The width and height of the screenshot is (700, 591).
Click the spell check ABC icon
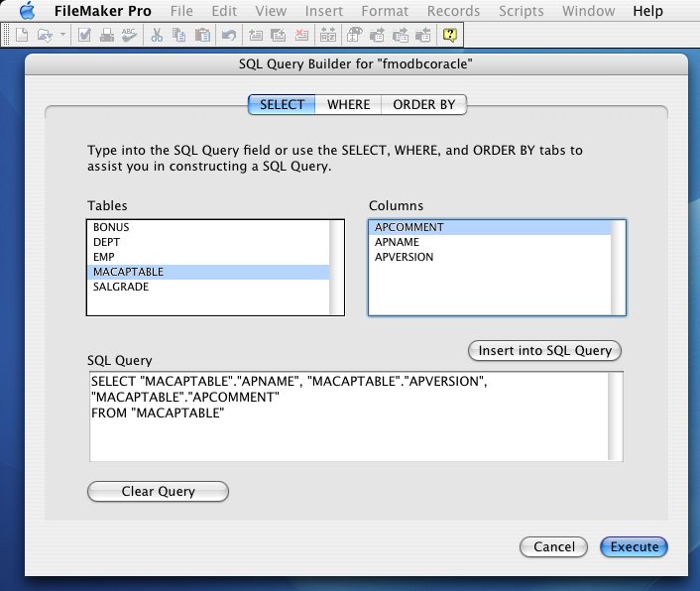[128, 35]
